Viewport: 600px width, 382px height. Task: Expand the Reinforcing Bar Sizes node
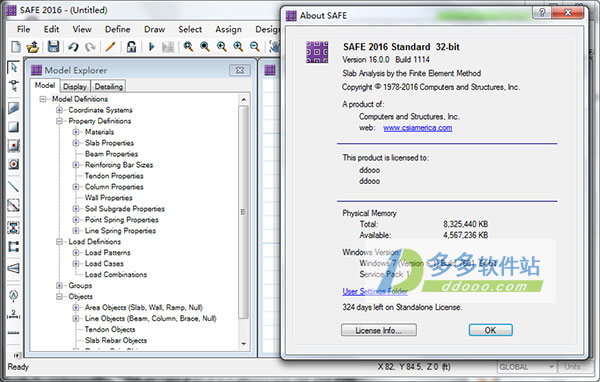tap(76, 165)
